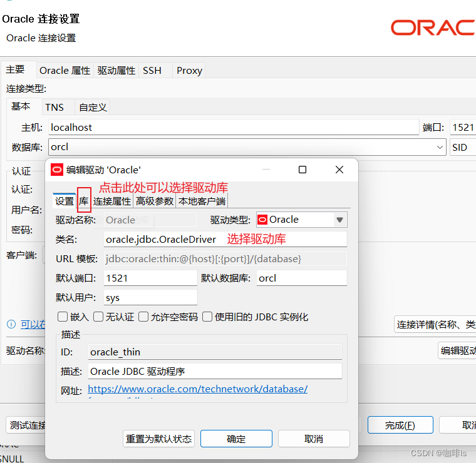The width and height of the screenshot is (476, 463).
Task: Click the 描述 Oracle JDBC 驱动程序 field
Action: [x=215, y=371]
